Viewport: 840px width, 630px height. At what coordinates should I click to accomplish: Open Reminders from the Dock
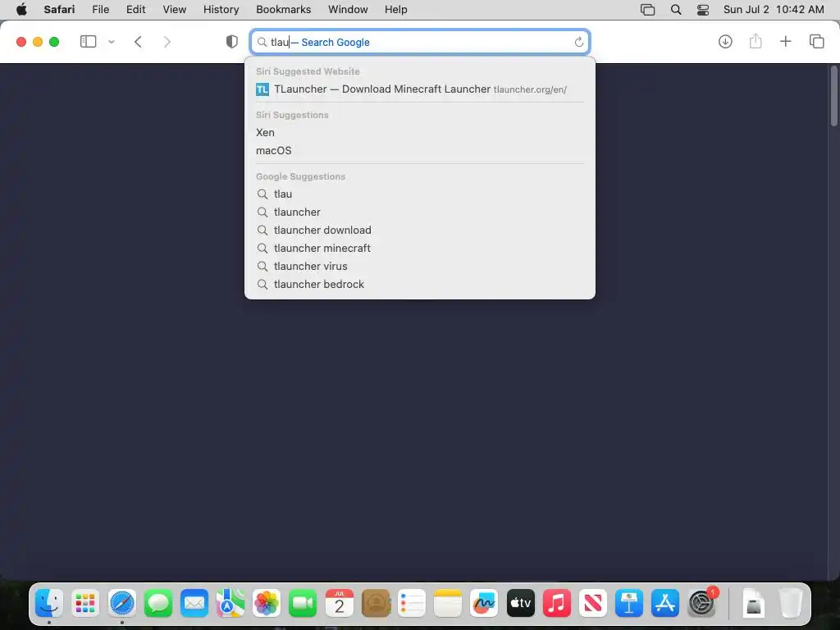click(x=412, y=603)
